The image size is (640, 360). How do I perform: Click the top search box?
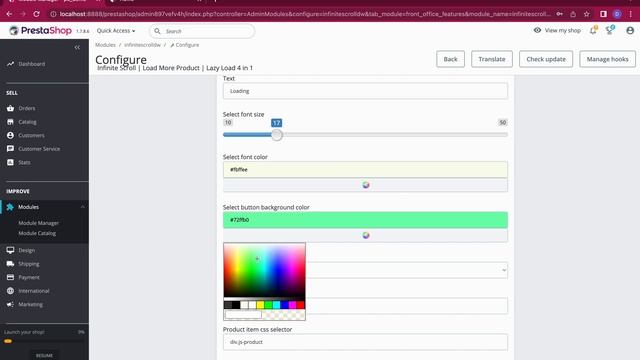pyautogui.click(x=202, y=31)
